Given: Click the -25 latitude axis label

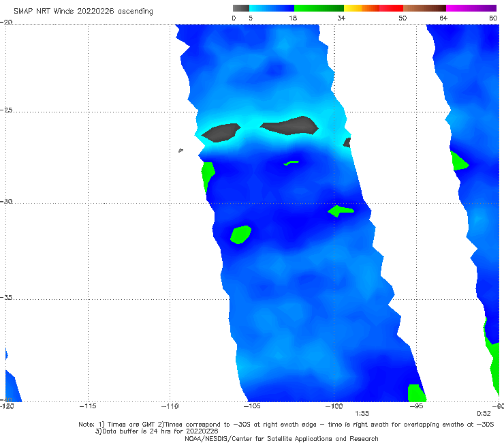Looking at the screenshot, I should click(6, 110).
